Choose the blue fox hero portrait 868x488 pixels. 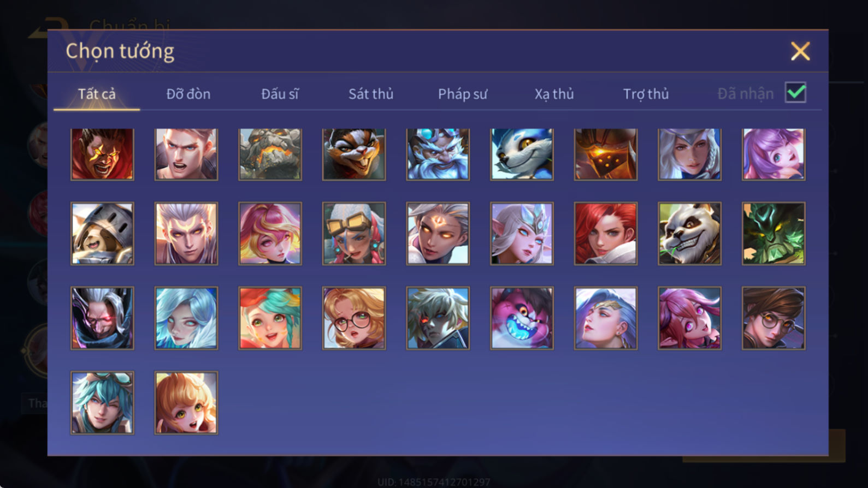(x=522, y=154)
